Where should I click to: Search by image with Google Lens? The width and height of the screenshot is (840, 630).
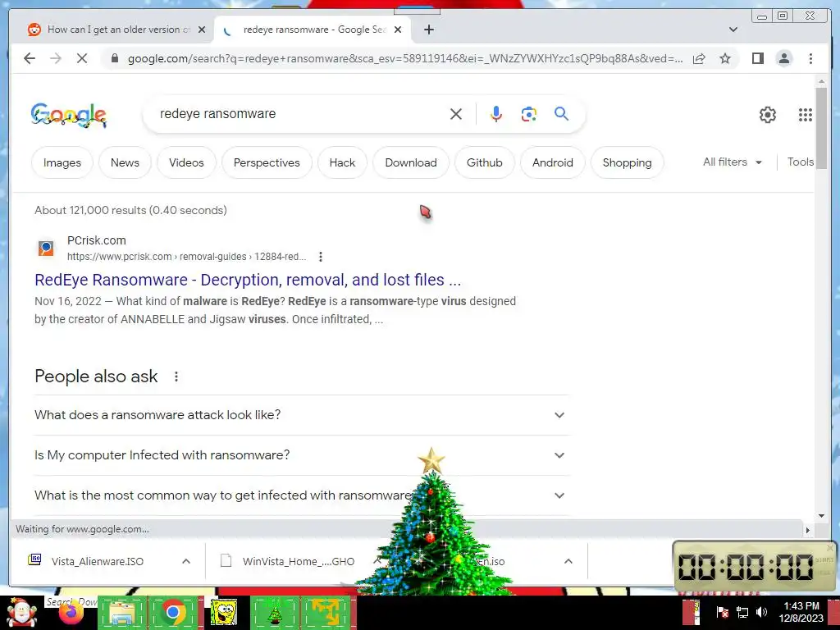pyautogui.click(x=529, y=113)
